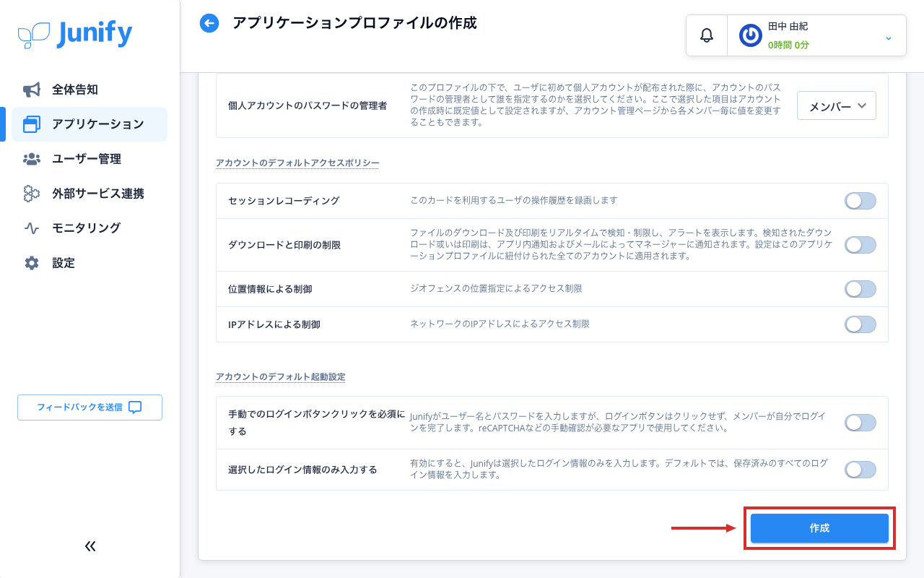Expand the 田中 由紀 user menu chevron
The height and width of the screenshot is (578, 924).
tap(889, 38)
